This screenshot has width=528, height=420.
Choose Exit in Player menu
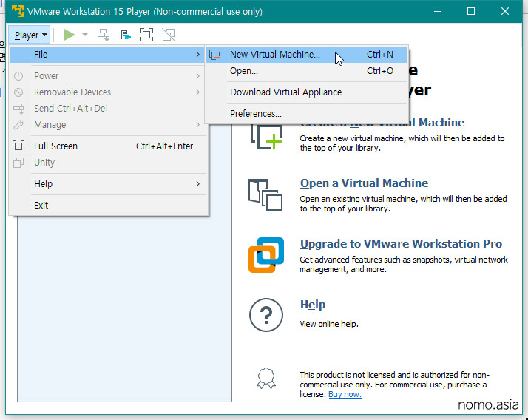(106, 205)
